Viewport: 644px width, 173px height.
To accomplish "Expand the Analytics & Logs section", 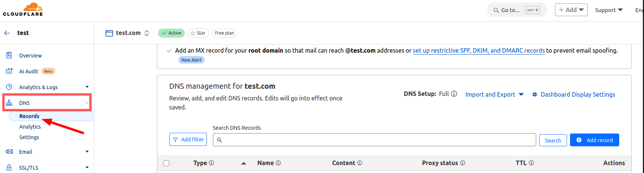I will click(87, 87).
